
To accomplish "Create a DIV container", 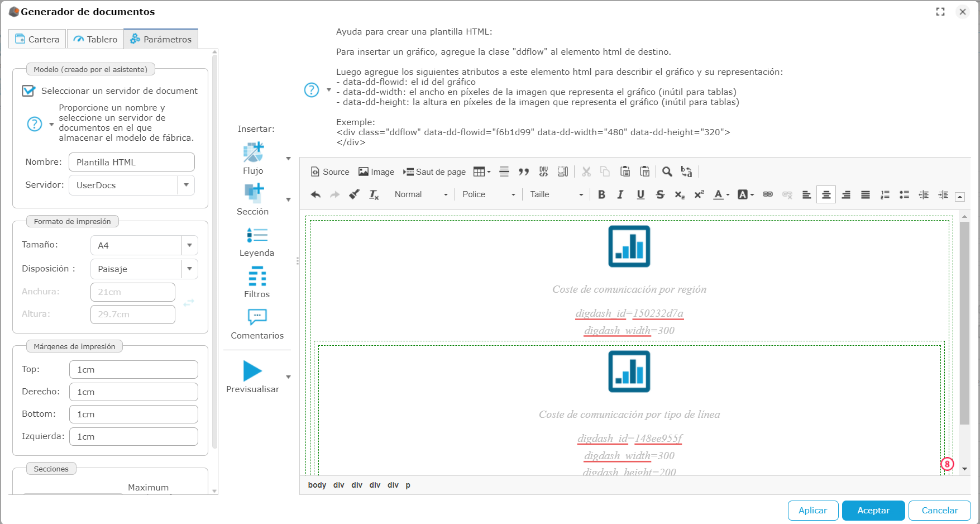I will [543, 172].
